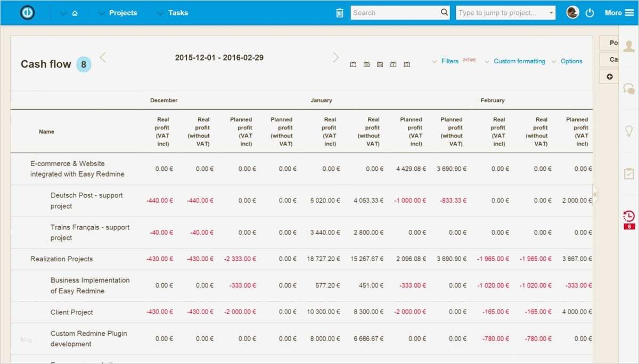Click the power logout icon
The image size is (639, 364).
pos(589,13)
